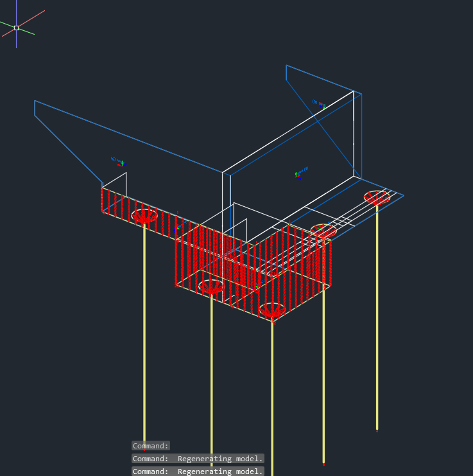
Task: Pick the lowest front red pile head circle
Action: 272,310
